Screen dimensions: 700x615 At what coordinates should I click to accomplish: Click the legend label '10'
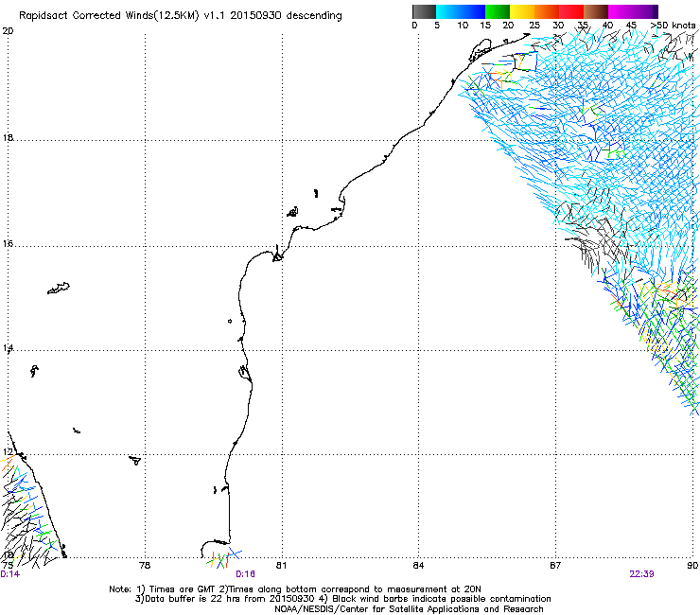[x=463, y=26]
